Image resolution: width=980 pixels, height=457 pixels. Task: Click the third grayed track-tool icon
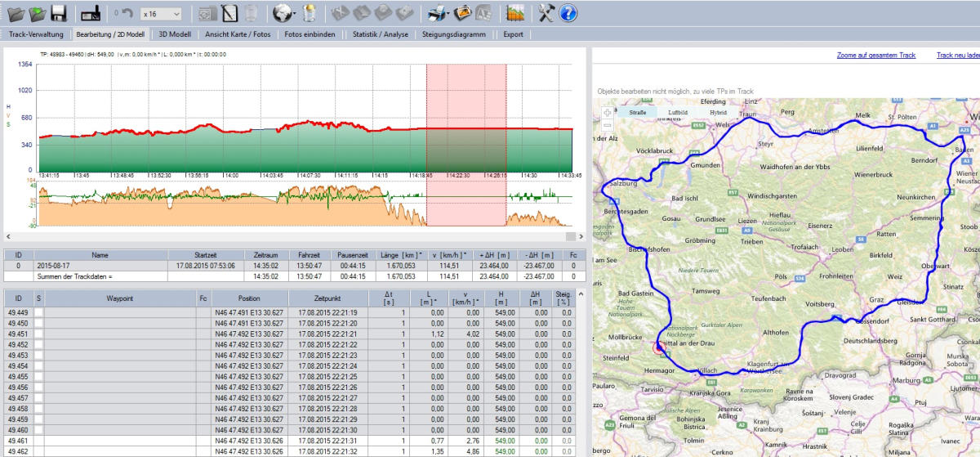pos(383,13)
